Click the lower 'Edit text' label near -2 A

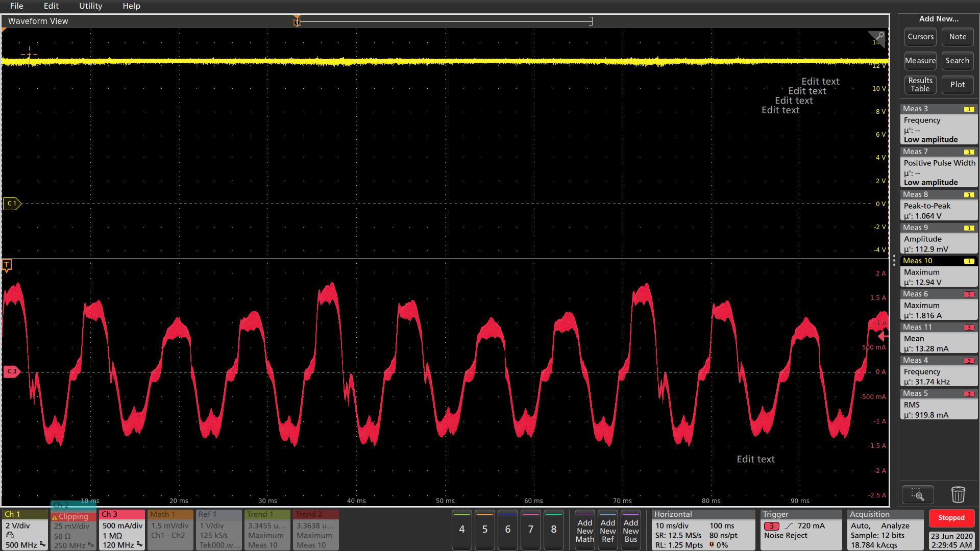(755, 459)
